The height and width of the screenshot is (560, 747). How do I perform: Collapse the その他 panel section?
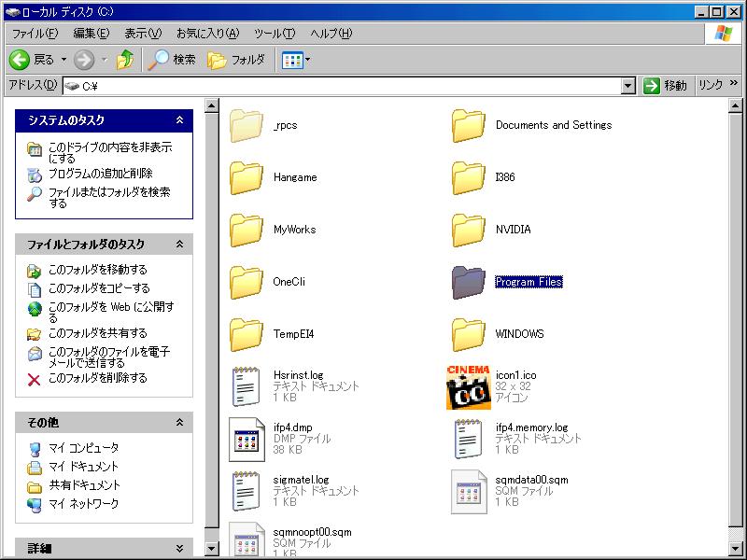click(x=179, y=424)
